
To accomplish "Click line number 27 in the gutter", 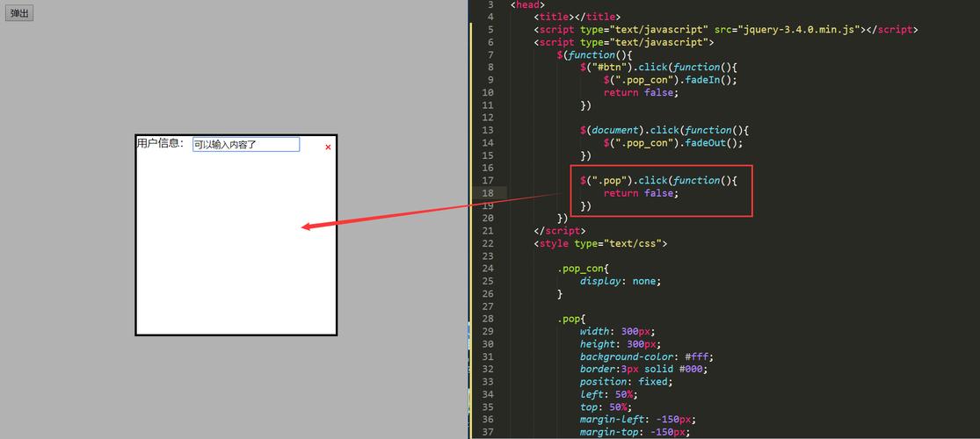I will pyautogui.click(x=488, y=306).
